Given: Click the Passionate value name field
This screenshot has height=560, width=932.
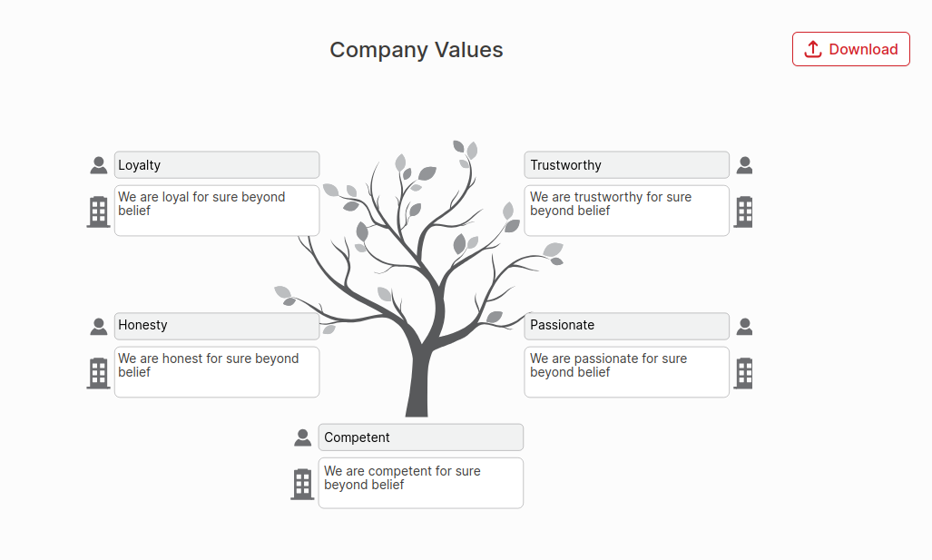Looking at the screenshot, I should 626,326.
